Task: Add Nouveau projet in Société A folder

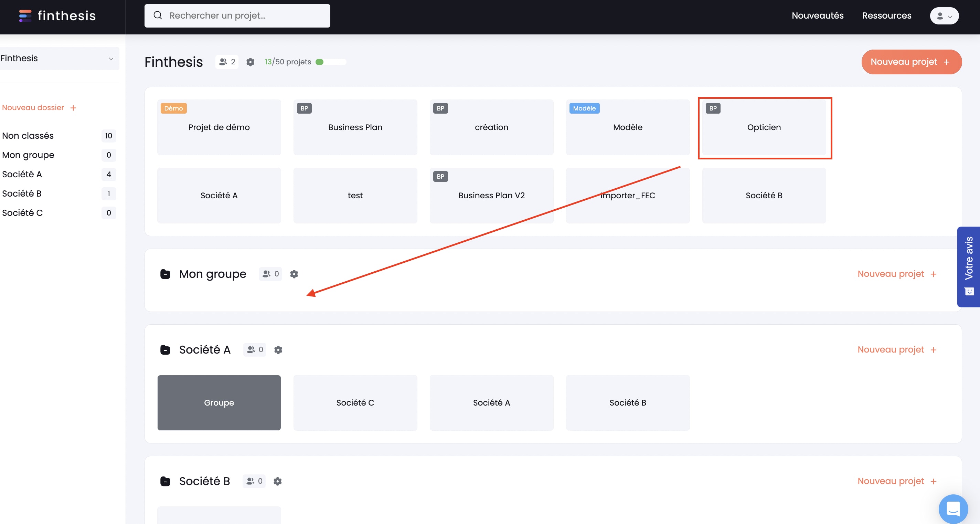Action: [x=897, y=349]
